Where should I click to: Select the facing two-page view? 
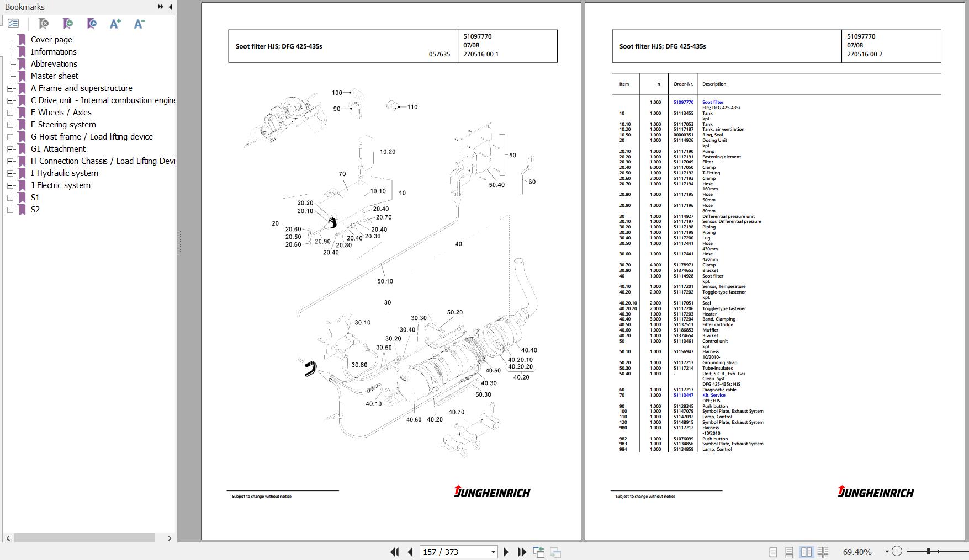point(806,552)
